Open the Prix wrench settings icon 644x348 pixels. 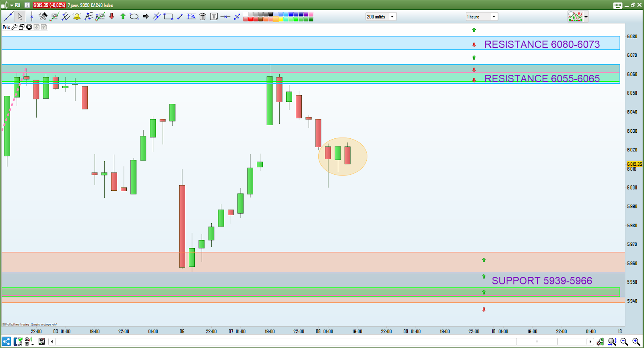tap(14, 27)
